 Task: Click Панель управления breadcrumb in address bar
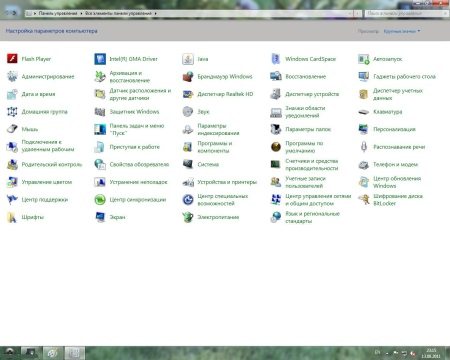(58, 13)
